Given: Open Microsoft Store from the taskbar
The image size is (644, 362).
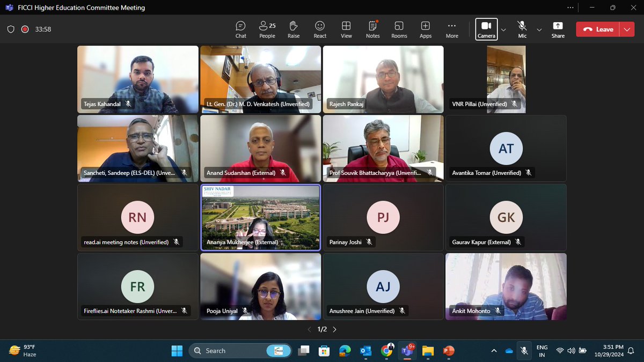Looking at the screenshot, I should (324, 351).
